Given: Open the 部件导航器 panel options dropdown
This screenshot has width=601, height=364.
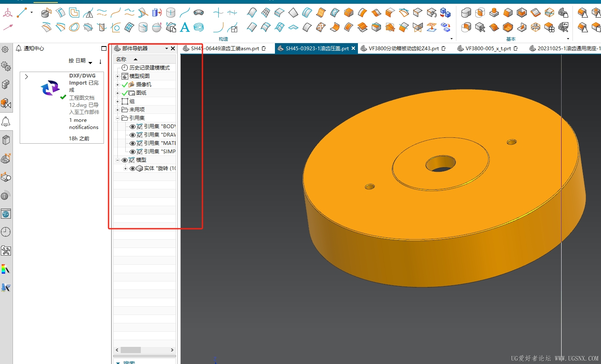Looking at the screenshot, I should [166, 49].
